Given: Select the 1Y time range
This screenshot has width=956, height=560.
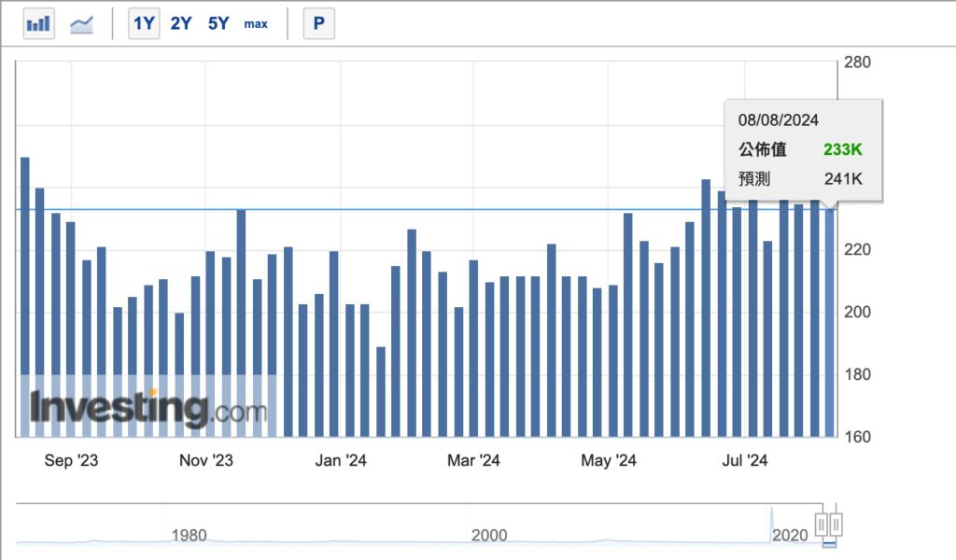Looking at the screenshot, I should tap(144, 23).
